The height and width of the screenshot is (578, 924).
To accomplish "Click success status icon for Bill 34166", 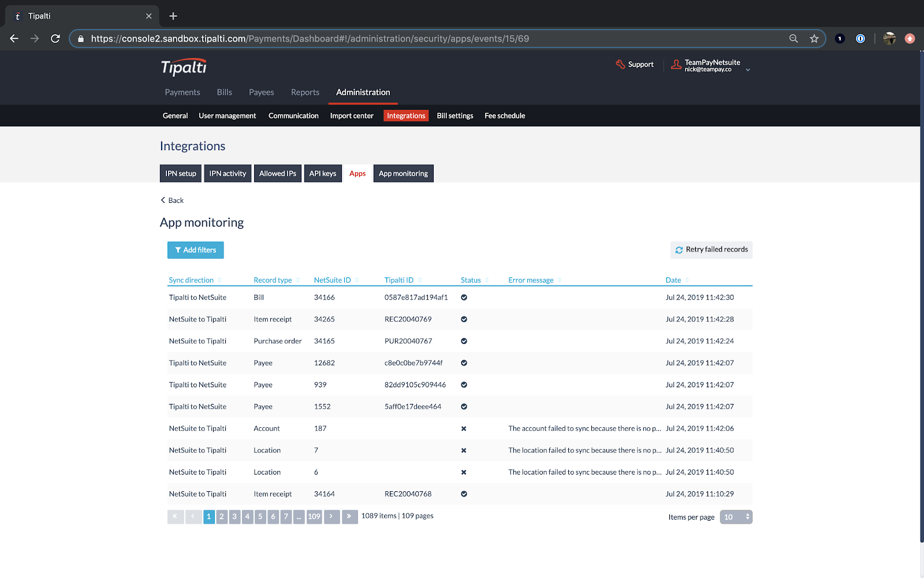I will click(x=464, y=298).
